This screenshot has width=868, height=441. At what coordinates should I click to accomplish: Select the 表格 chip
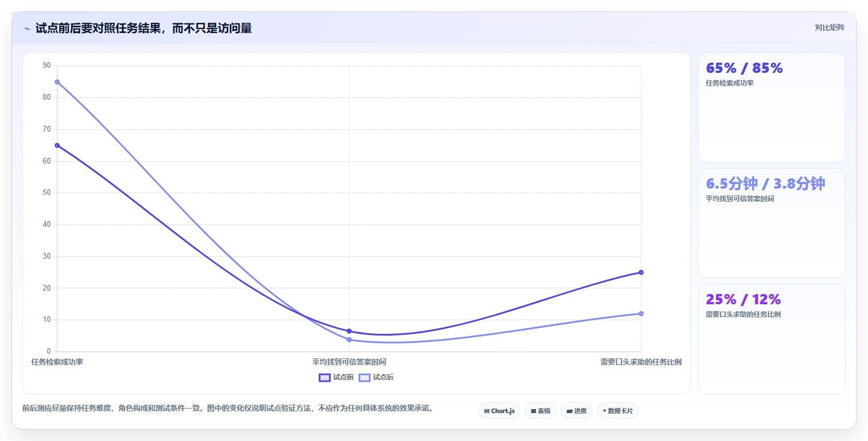[x=540, y=411]
